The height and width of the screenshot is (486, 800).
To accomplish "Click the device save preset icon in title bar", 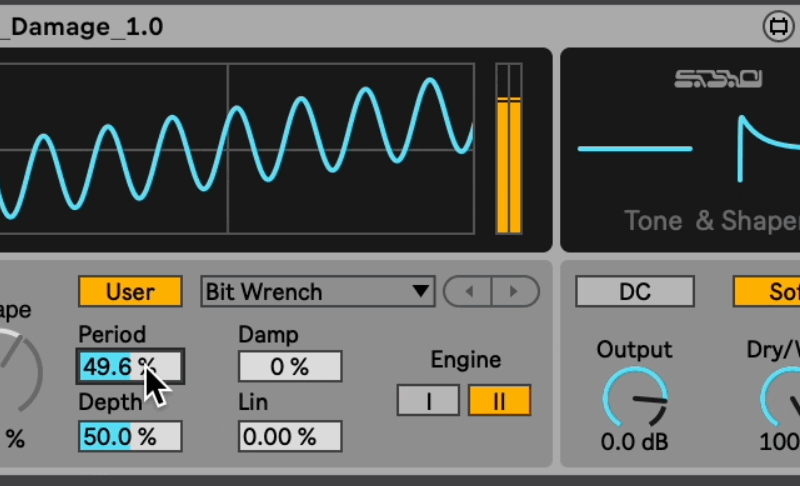I will pyautogui.click(x=777, y=26).
